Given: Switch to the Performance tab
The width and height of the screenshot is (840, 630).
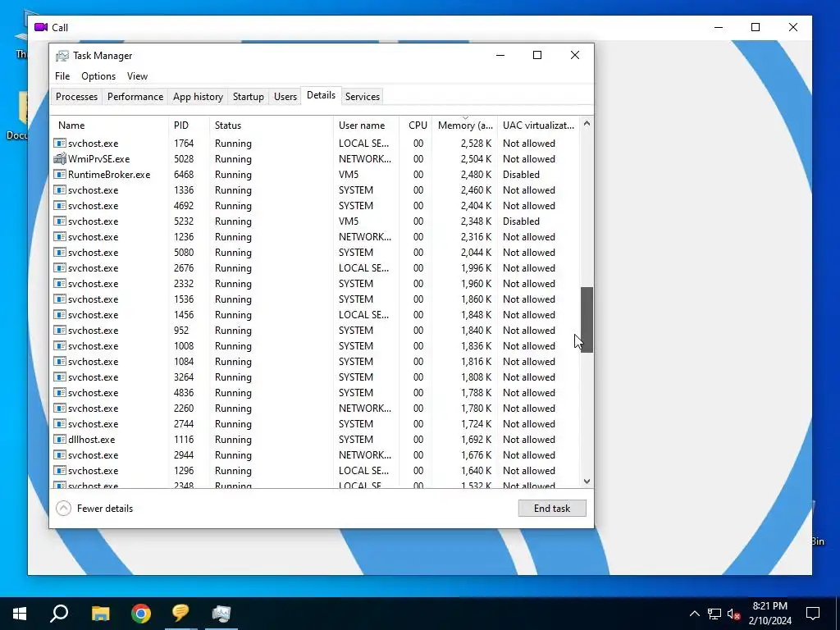Looking at the screenshot, I should (135, 97).
